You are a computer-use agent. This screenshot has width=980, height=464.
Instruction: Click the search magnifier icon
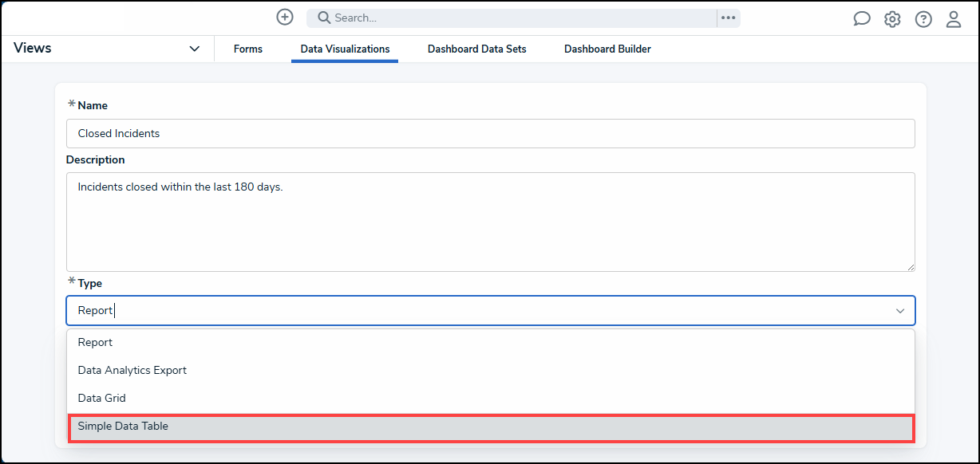click(x=324, y=18)
